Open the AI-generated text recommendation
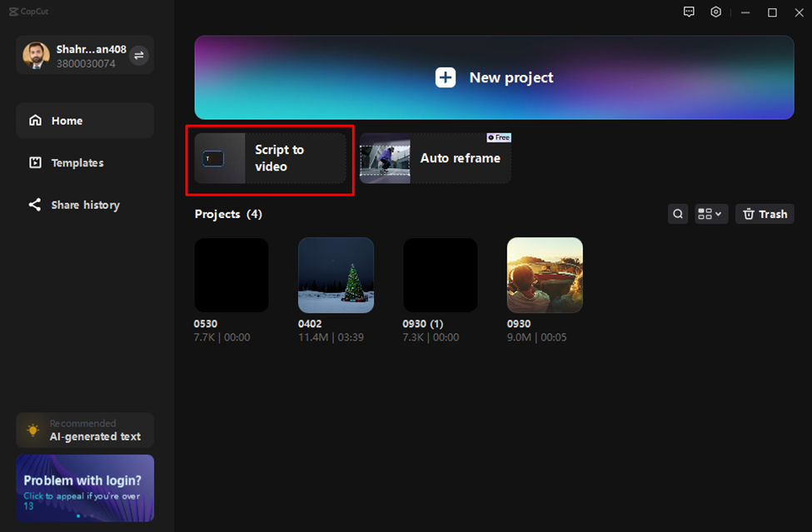The width and height of the screenshot is (812, 532). pyautogui.click(x=85, y=430)
